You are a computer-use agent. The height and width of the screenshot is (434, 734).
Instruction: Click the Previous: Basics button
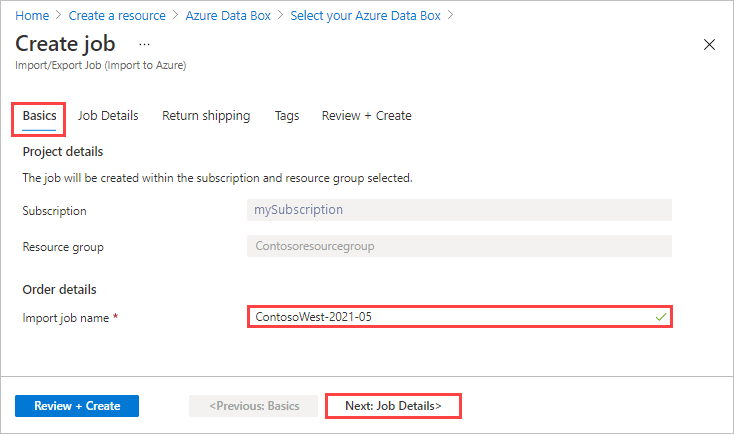tap(254, 406)
